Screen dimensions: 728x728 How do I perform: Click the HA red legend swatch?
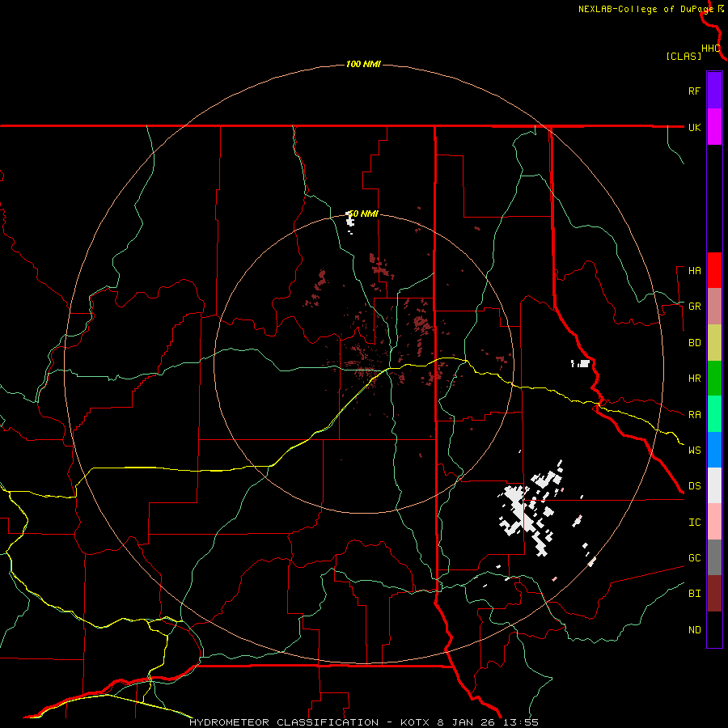click(714, 270)
